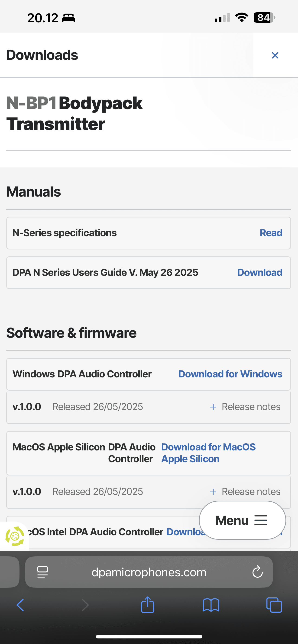Tap the Safari share icon

click(148, 605)
